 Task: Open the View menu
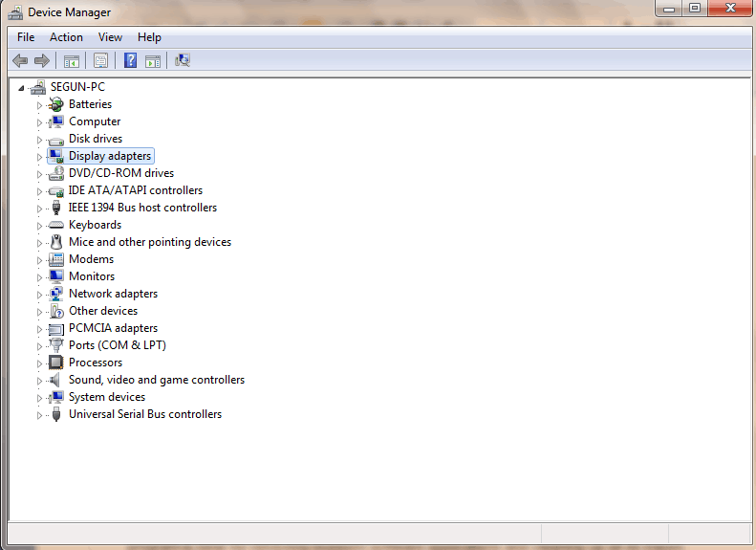click(x=110, y=37)
